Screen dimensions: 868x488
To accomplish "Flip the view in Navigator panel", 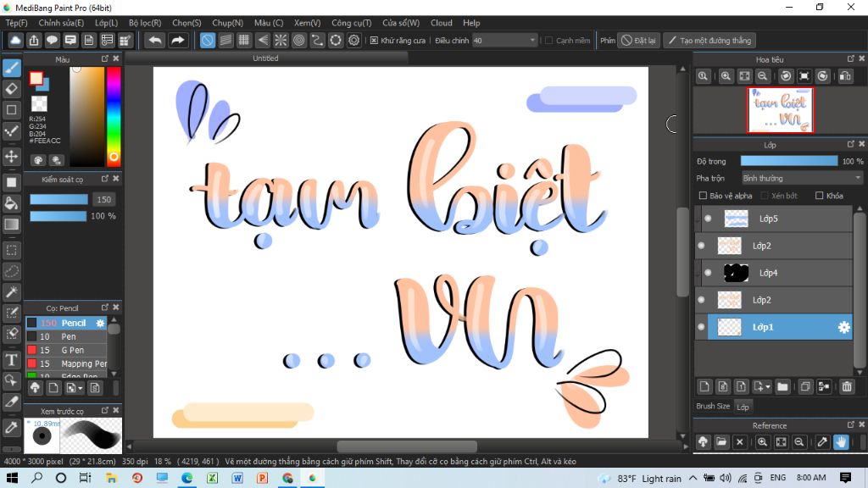I will coord(845,76).
